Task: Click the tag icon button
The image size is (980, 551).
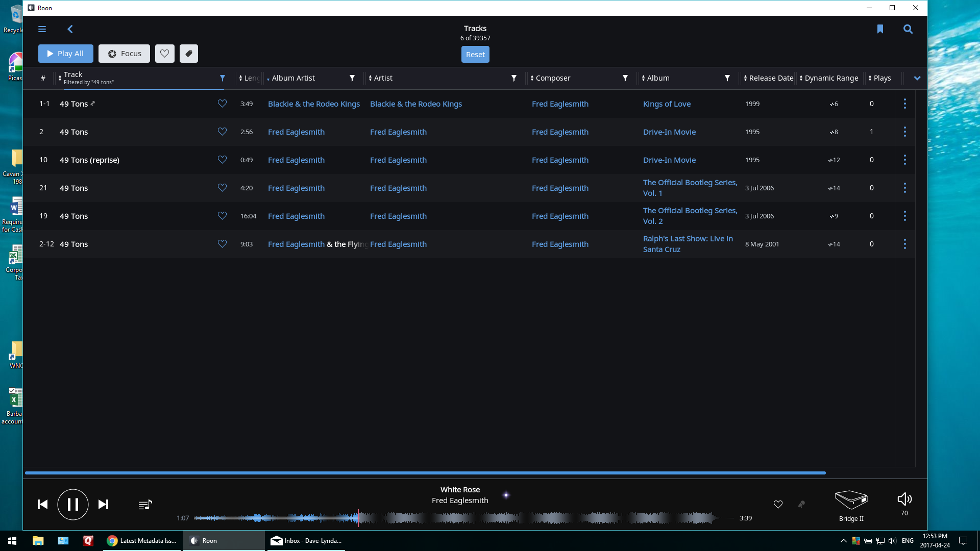Action: [188, 54]
